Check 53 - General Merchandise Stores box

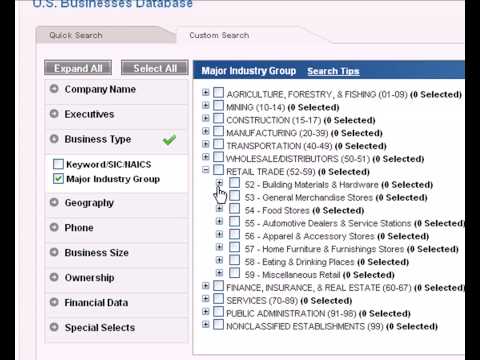click(234, 196)
